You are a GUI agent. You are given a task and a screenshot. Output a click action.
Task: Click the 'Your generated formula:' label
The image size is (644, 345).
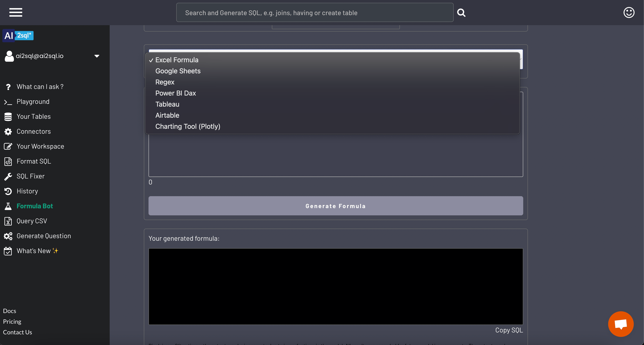tap(184, 239)
